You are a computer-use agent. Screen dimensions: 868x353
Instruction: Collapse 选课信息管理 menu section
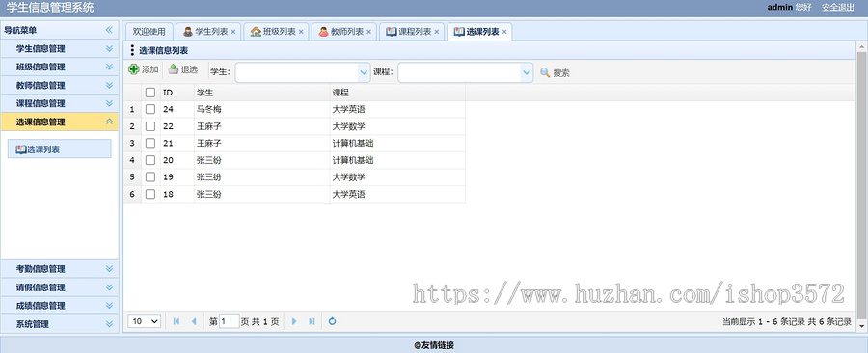(x=109, y=122)
